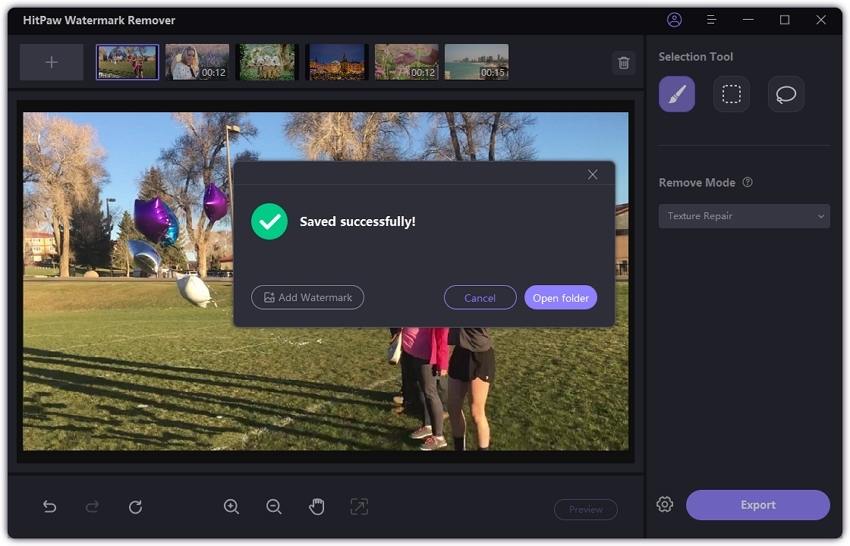Click the fit-to-screen icon
The width and height of the screenshot is (850, 546).
(359, 507)
